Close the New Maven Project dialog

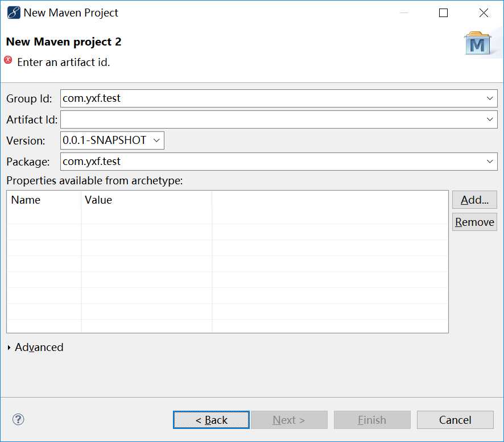click(x=484, y=13)
